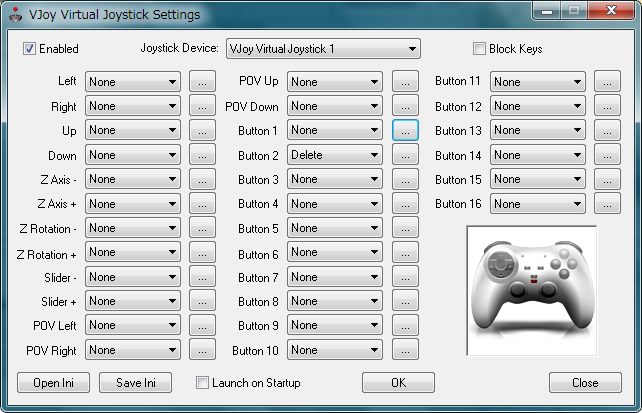Screen dimensions: 642x413
Task: Close the window using the title bar X
Action: [x=611, y=10]
